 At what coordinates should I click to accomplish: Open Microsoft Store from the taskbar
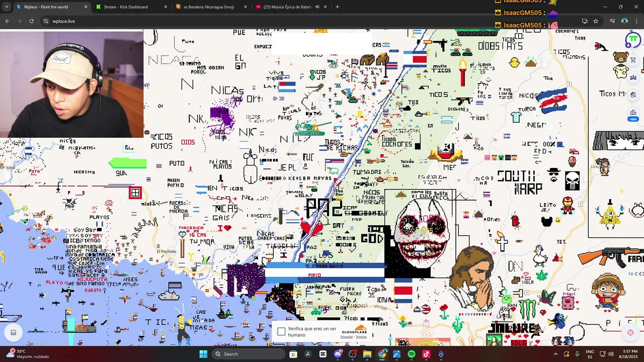[x=293, y=354]
